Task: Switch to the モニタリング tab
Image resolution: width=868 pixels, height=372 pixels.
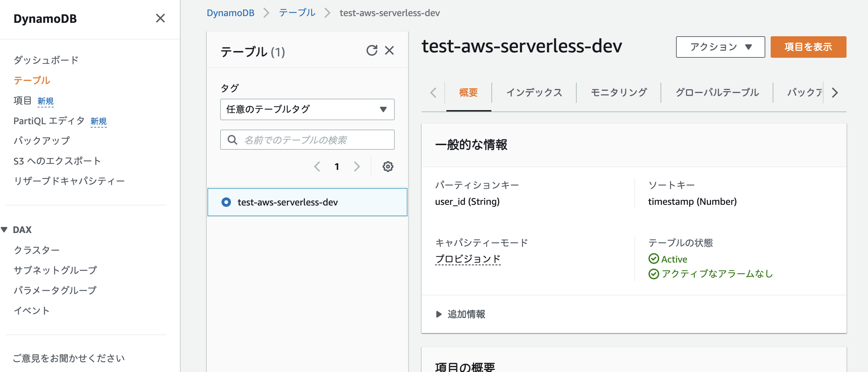Action: click(x=619, y=92)
